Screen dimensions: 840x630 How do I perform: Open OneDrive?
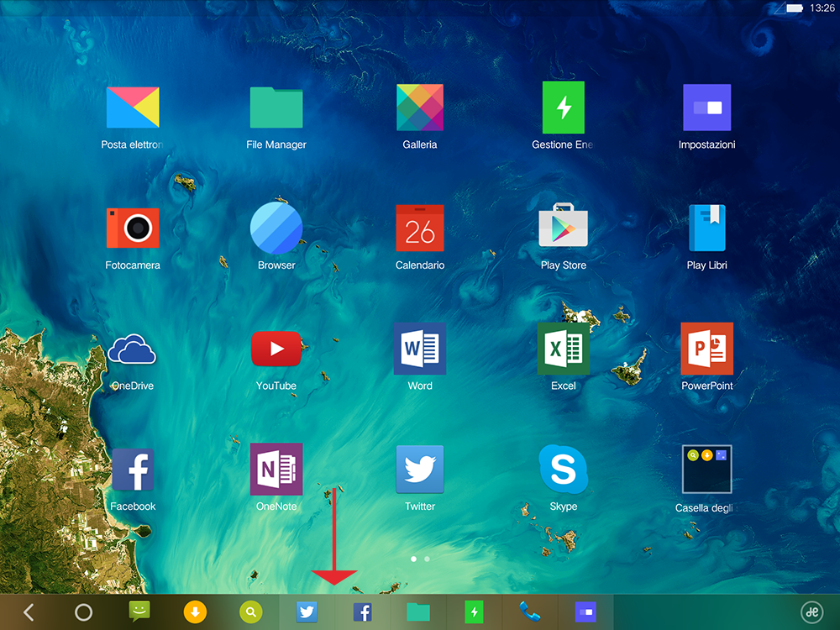[133, 349]
